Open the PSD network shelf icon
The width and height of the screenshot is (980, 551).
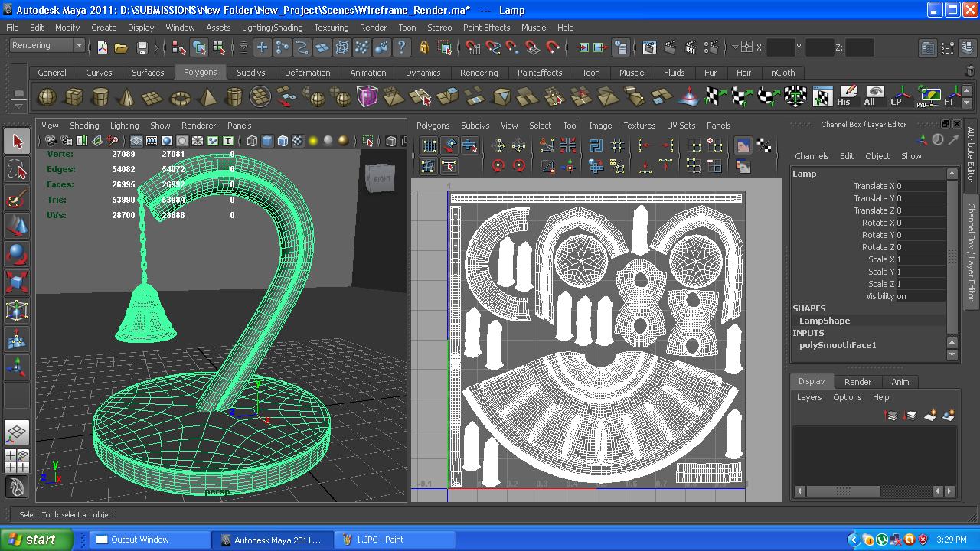(927, 97)
